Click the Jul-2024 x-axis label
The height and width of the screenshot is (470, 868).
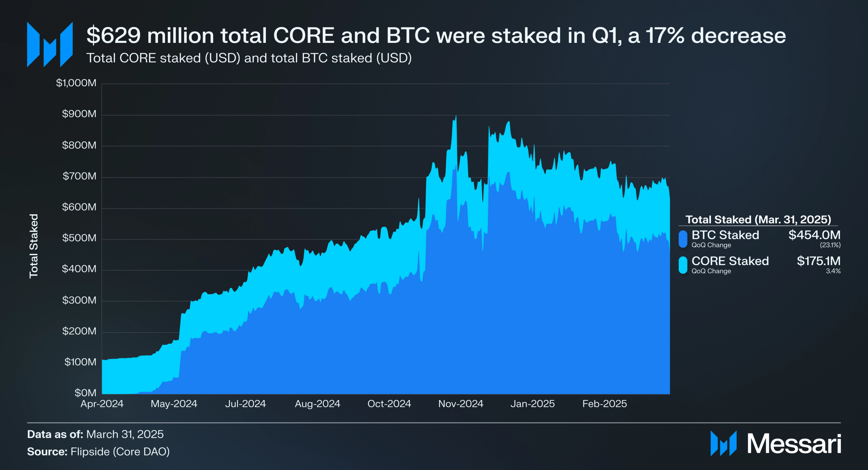246,404
